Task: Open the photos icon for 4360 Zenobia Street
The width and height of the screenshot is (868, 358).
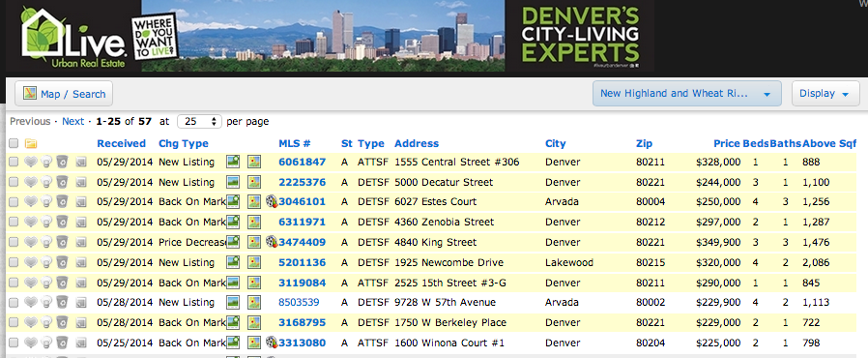Action: click(233, 223)
